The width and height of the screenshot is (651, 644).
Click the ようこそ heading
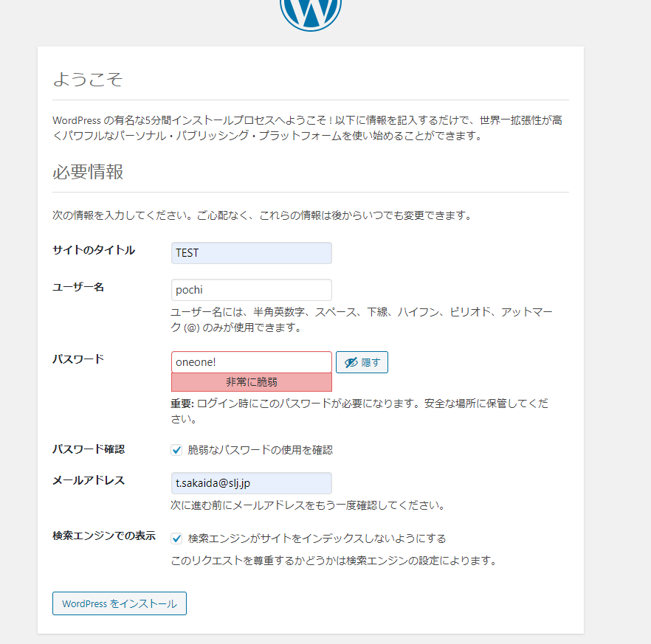click(x=88, y=79)
